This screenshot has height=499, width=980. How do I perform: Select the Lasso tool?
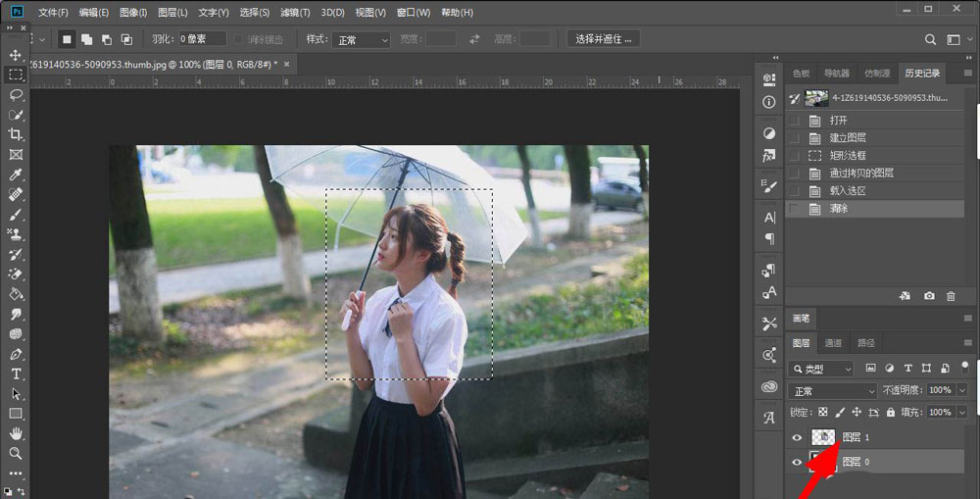[x=16, y=95]
